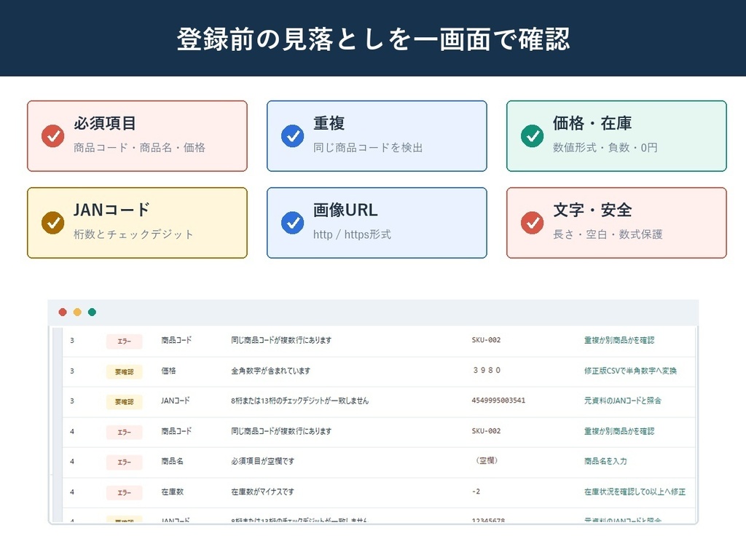Click the エラー badge in first SKU-002 row
The width and height of the screenshot is (746, 560).
tap(124, 342)
